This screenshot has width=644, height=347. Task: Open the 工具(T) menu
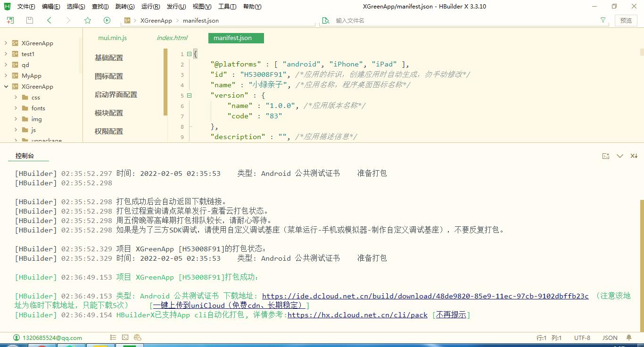click(227, 7)
